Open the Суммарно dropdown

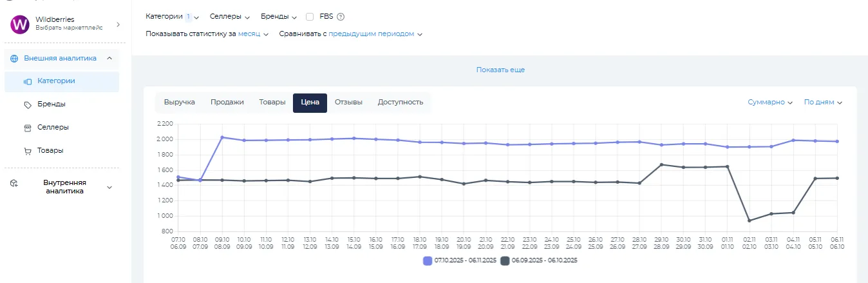(x=769, y=102)
